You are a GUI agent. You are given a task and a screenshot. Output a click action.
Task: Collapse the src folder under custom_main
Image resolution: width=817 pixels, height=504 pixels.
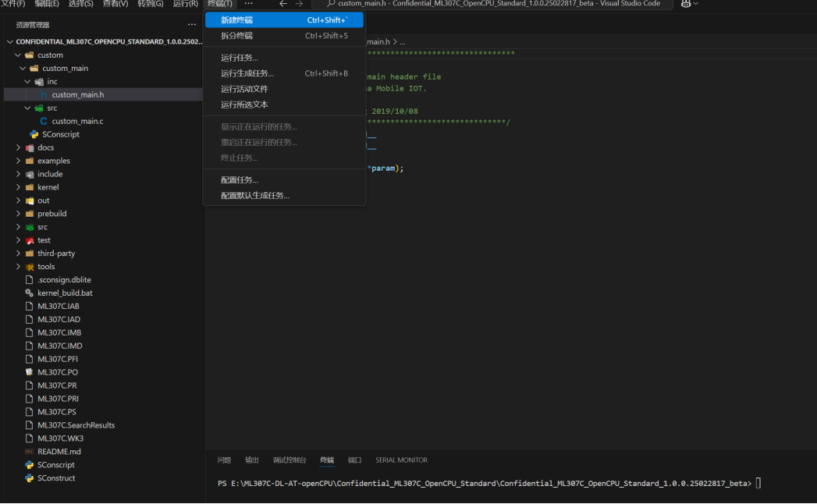tap(27, 108)
